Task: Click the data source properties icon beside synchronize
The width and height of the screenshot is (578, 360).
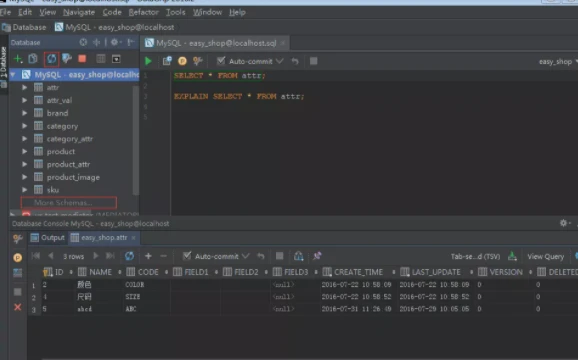Action: pos(67,59)
